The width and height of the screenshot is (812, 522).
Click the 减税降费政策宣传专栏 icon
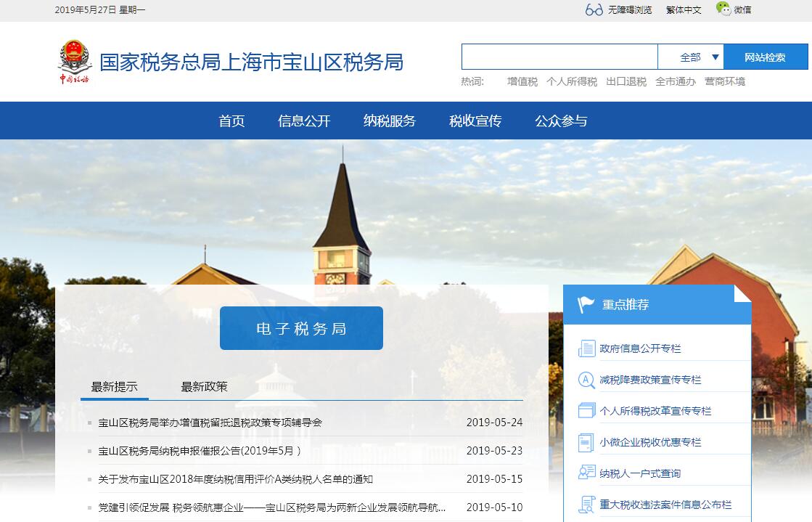(x=586, y=380)
